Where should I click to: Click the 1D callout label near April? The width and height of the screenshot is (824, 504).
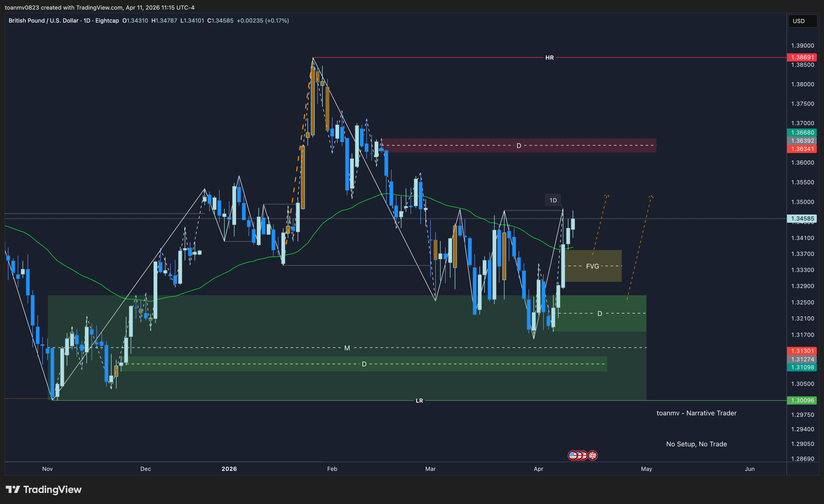point(553,200)
